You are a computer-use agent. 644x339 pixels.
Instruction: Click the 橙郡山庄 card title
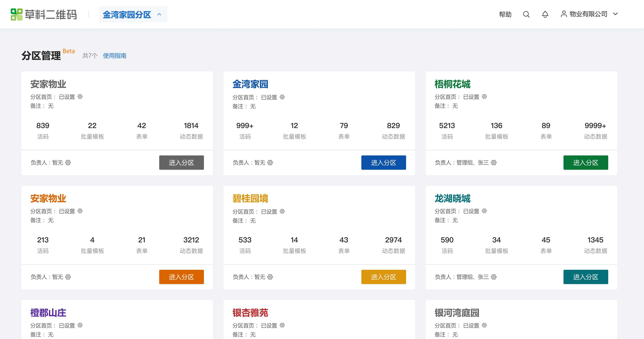[48, 313]
